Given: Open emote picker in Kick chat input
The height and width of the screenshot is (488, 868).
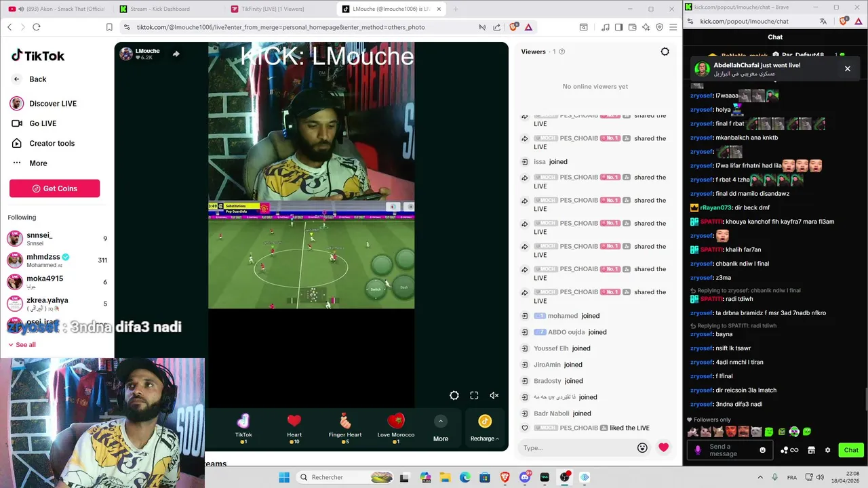Looking at the screenshot, I should point(763,450).
